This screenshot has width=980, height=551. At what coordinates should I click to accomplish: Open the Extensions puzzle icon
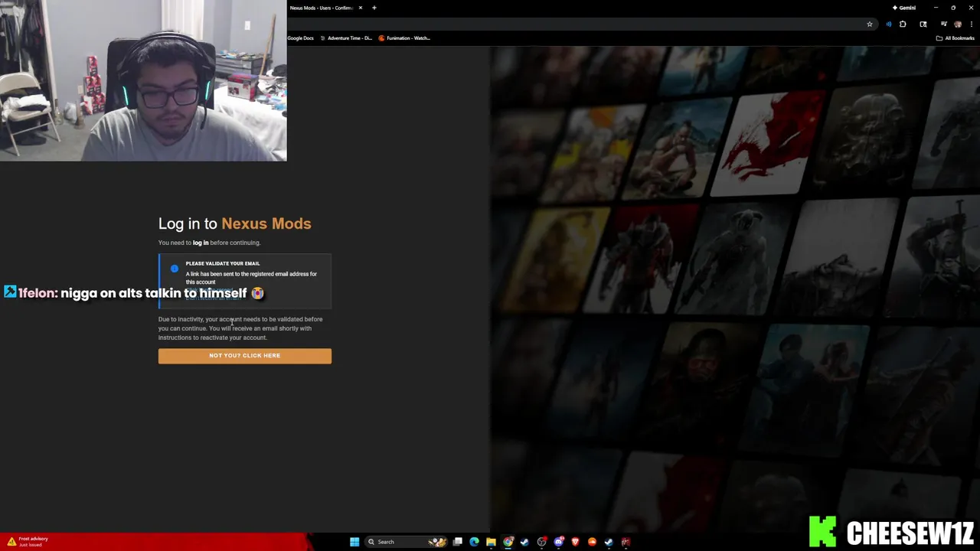point(903,24)
